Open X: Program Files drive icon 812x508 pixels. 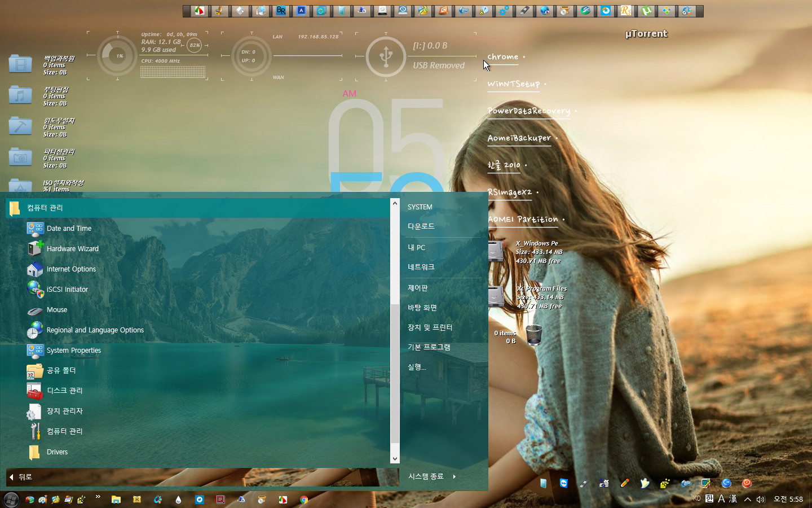[496, 296]
